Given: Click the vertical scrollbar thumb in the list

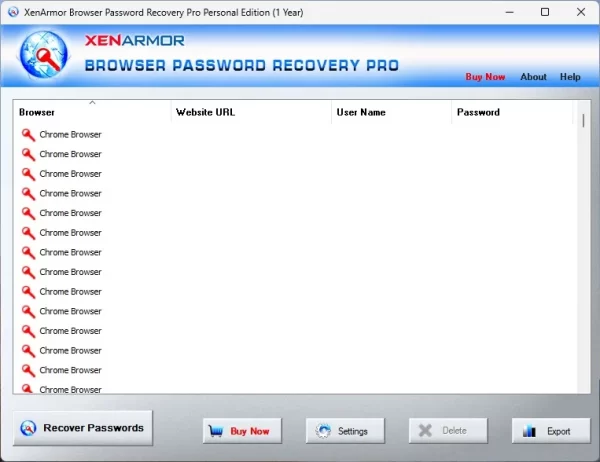Looking at the screenshot, I should pos(583,121).
